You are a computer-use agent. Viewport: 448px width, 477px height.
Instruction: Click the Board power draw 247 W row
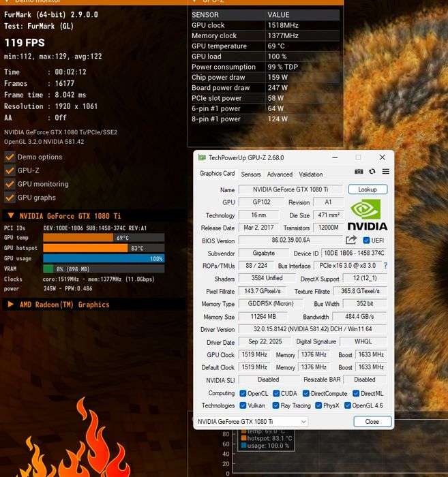coord(265,88)
